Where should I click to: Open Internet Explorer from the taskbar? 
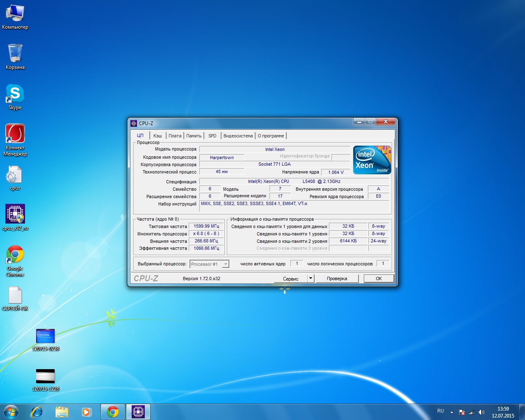coord(37,412)
